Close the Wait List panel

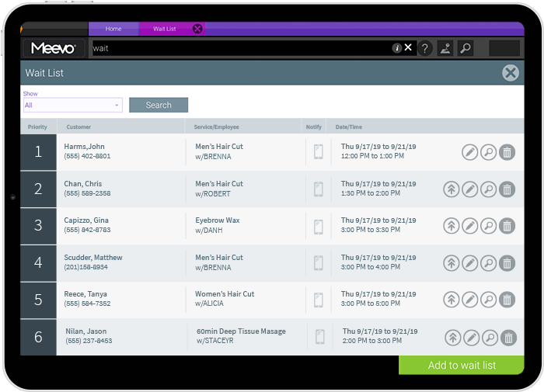point(510,73)
